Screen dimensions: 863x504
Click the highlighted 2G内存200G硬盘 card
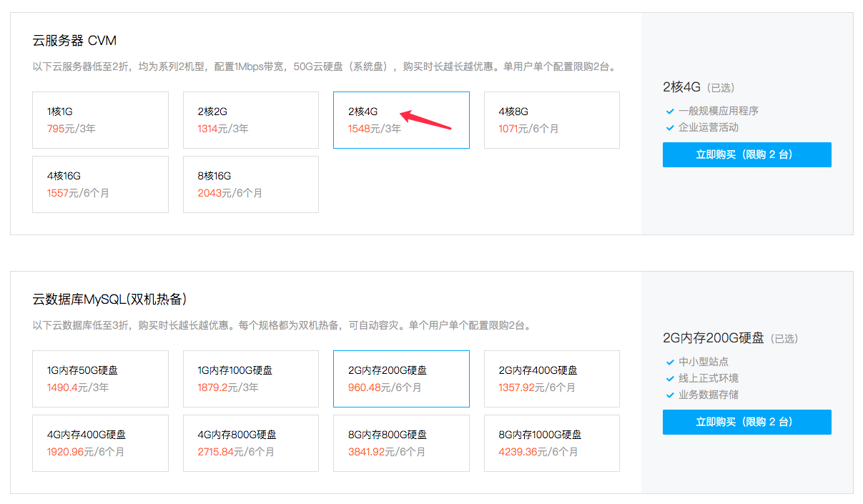pos(401,379)
